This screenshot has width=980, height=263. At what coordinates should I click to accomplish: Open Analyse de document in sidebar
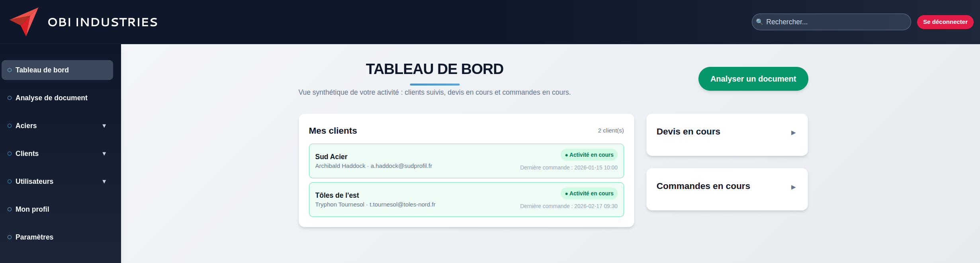click(x=51, y=98)
